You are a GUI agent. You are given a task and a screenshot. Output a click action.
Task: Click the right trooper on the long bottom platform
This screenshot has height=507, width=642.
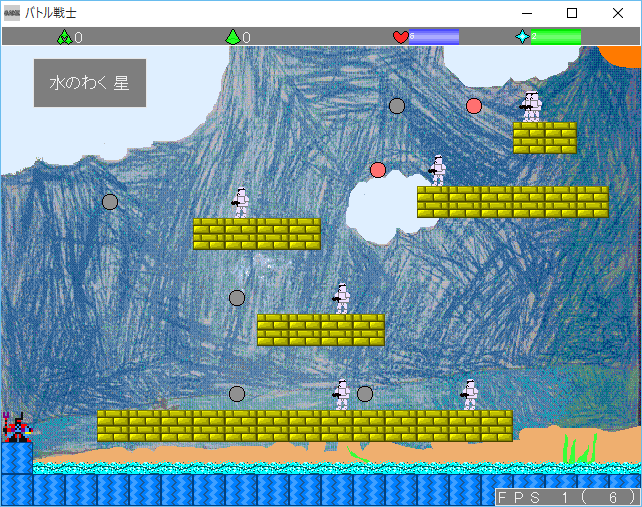(470, 394)
